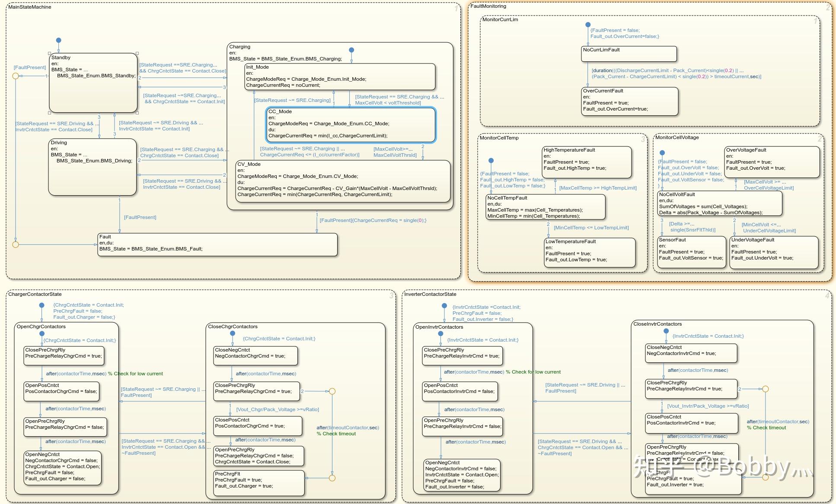Click the Fault state box
The image size is (836, 504).
click(217, 245)
